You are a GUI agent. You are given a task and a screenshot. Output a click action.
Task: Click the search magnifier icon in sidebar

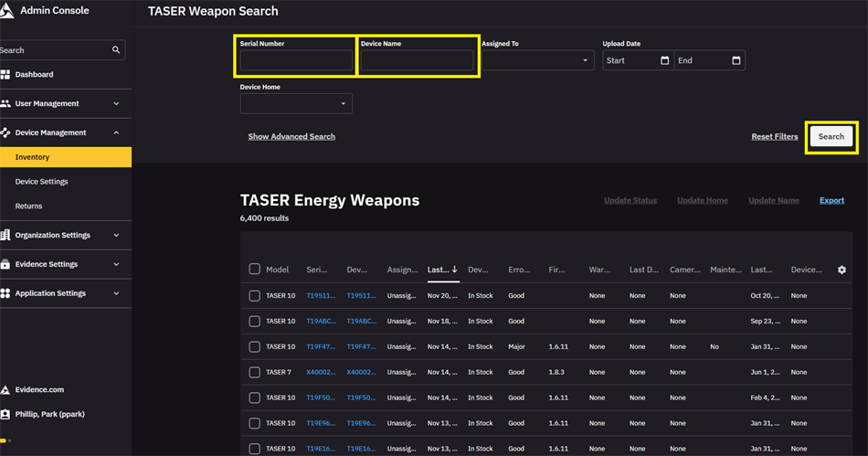tap(116, 50)
